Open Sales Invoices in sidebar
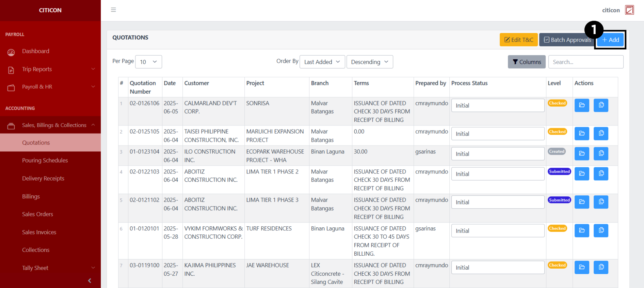This screenshot has width=644, height=288. click(x=39, y=232)
